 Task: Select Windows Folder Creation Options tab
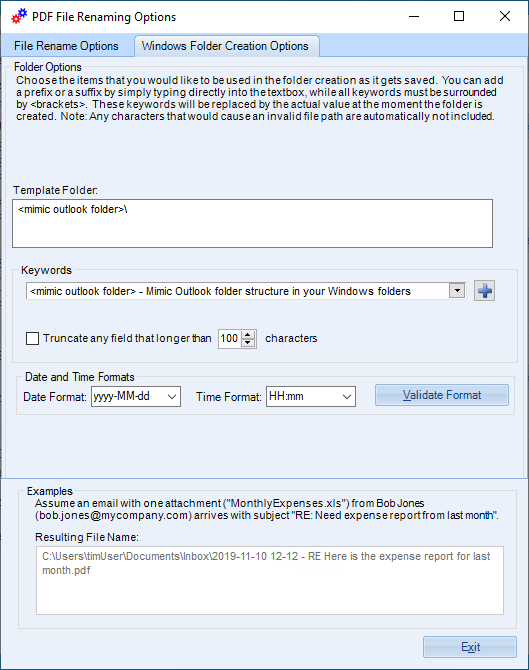point(225,46)
